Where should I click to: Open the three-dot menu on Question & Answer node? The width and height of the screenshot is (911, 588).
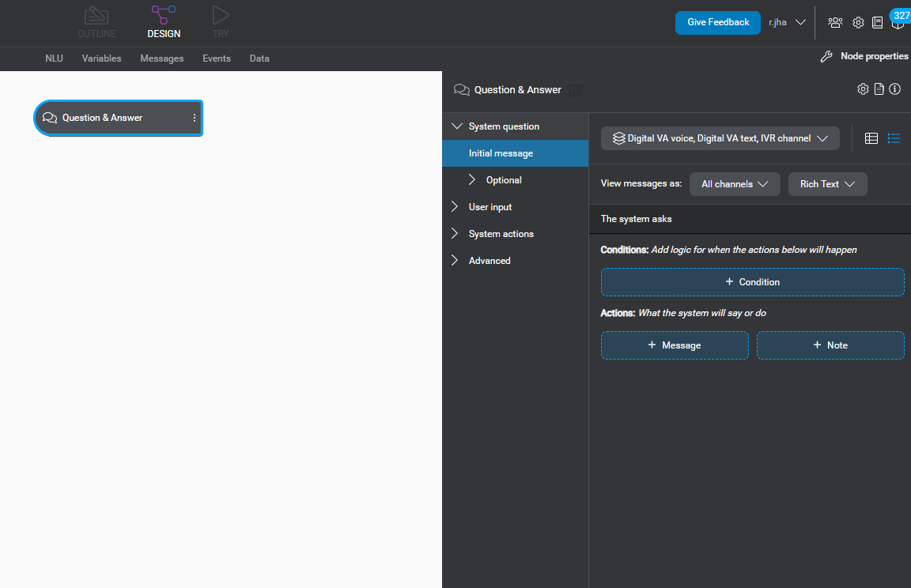195,118
